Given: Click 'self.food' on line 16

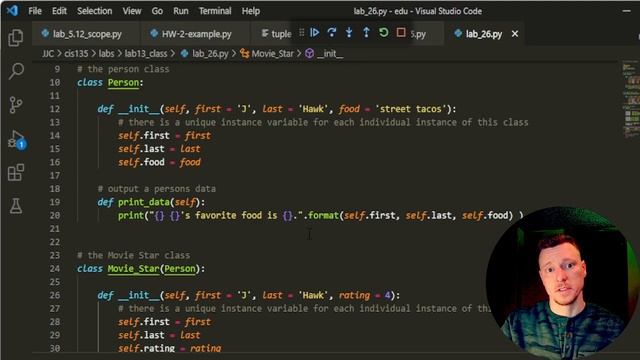Looking at the screenshot, I should [141, 162].
